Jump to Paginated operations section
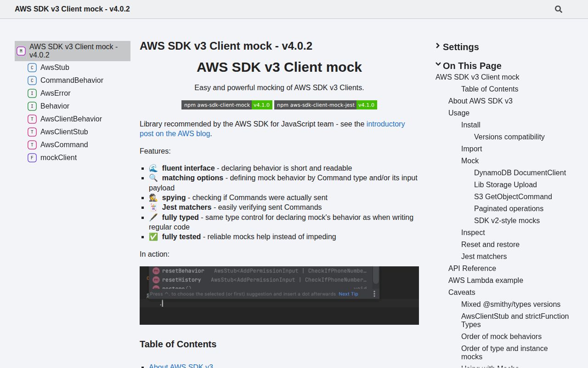This screenshot has height=368, width=588. tap(509, 208)
